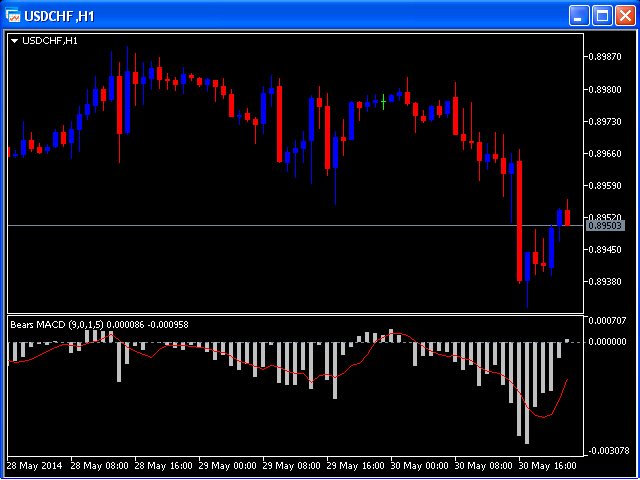This screenshot has width=640, height=480.
Task: Click the green doji candlestick
Action: (383, 102)
